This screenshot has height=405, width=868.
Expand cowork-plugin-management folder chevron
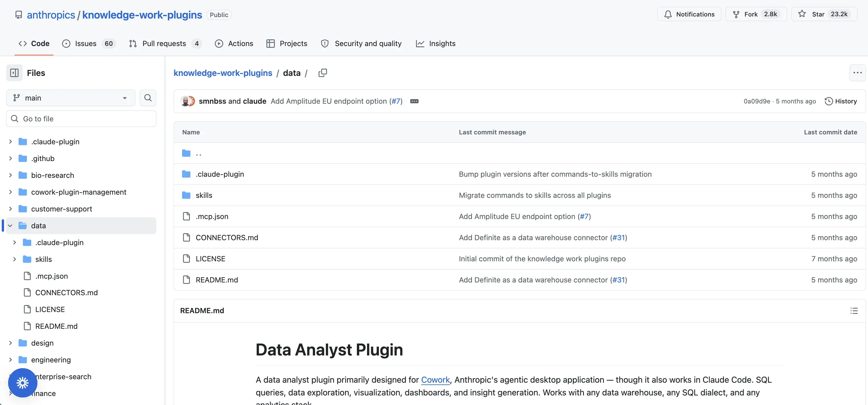[10, 192]
